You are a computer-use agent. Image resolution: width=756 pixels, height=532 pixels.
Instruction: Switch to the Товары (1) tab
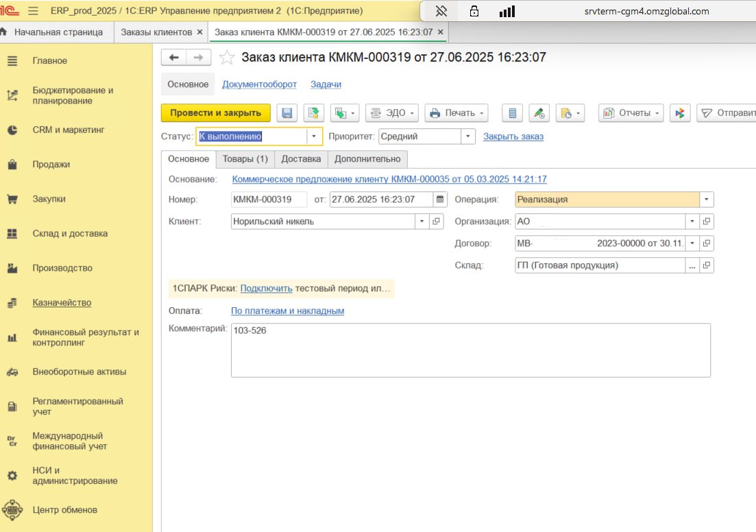coord(245,159)
